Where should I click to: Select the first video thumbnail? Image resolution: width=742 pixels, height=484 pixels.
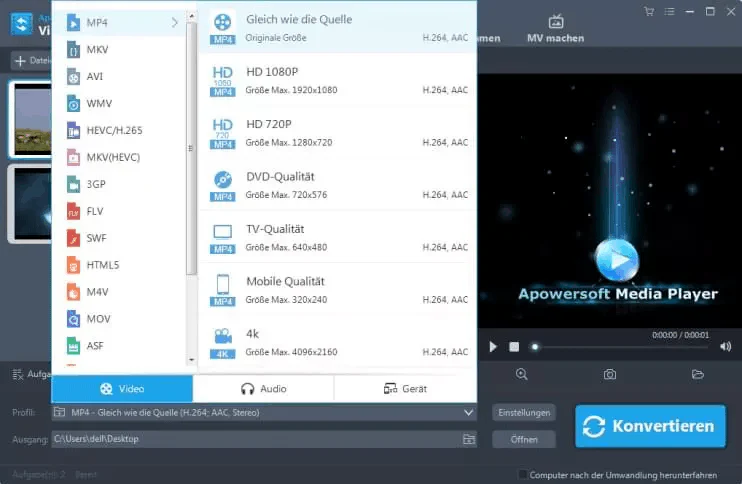point(30,119)
